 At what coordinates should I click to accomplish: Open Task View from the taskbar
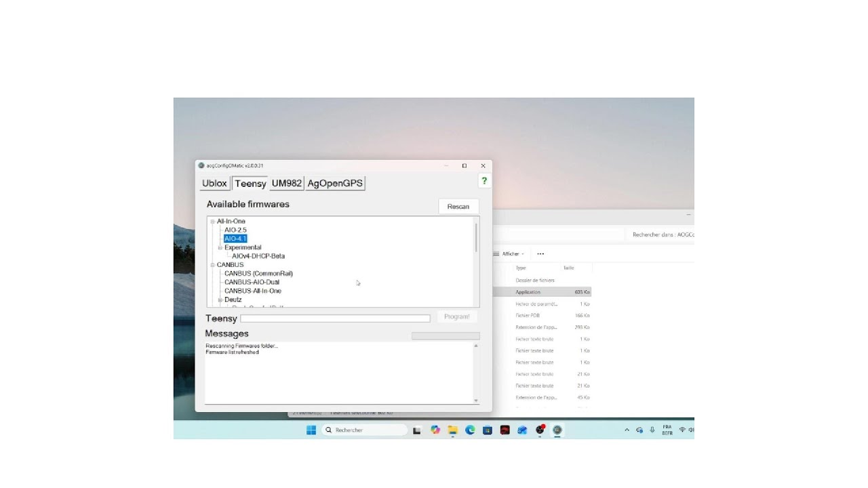click(x=418, y=430)
